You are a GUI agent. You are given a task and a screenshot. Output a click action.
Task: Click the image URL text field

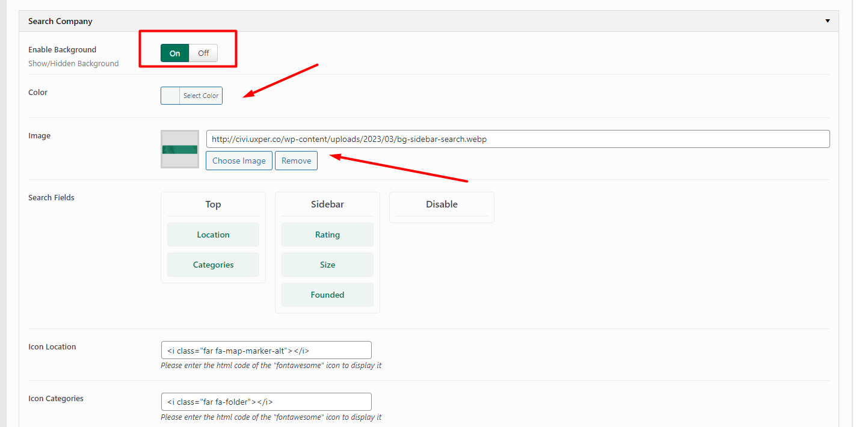(517, 139)
